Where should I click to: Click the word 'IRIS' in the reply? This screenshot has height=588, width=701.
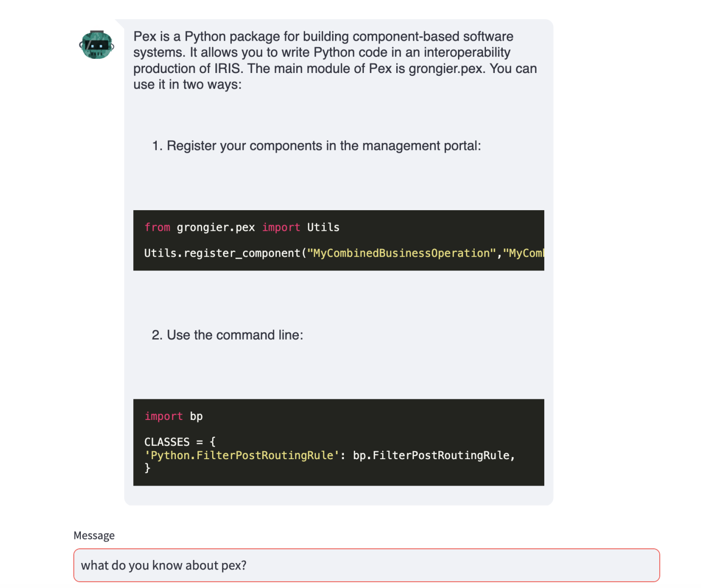coord(227,69)
